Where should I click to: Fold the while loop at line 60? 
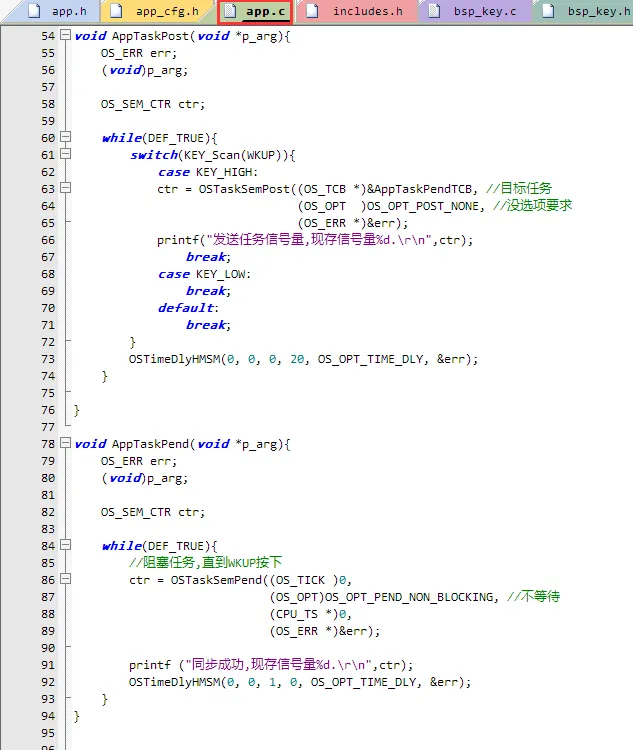pyautogui.click(x=66, y=138)
